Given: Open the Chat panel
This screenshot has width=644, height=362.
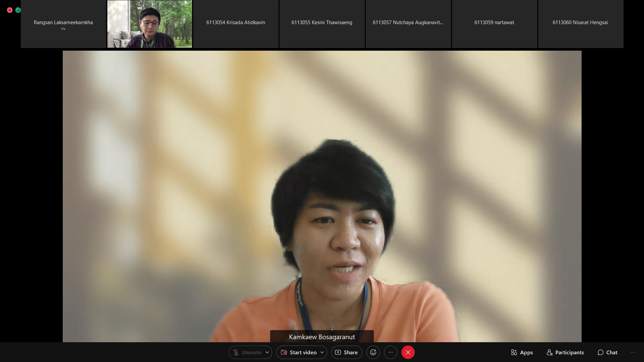Looking at the screenshot, I should [x=607, y=352].
